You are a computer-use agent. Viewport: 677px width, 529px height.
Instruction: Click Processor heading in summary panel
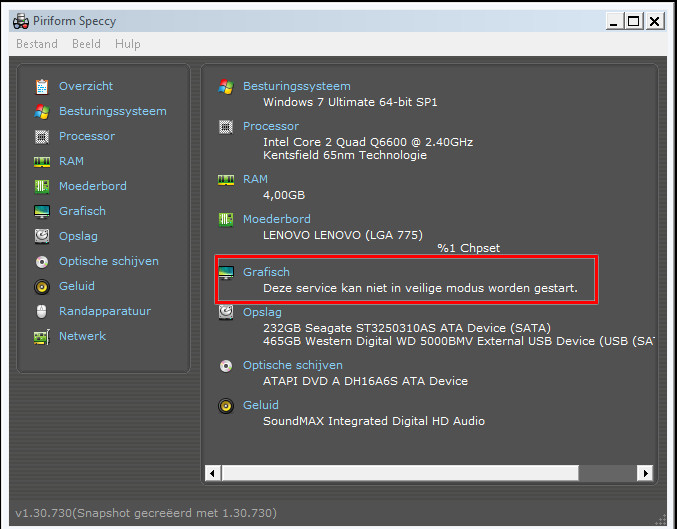[271, 126]
